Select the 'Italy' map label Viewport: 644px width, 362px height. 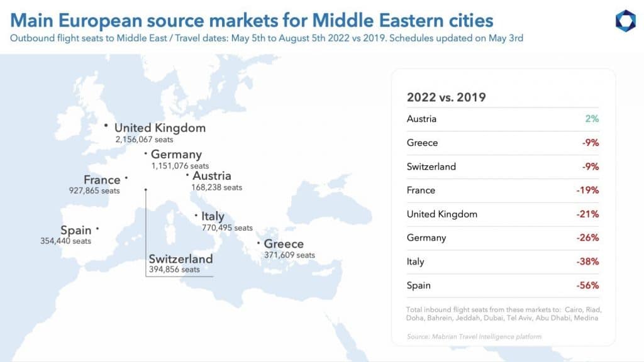(x=213, y=216)
